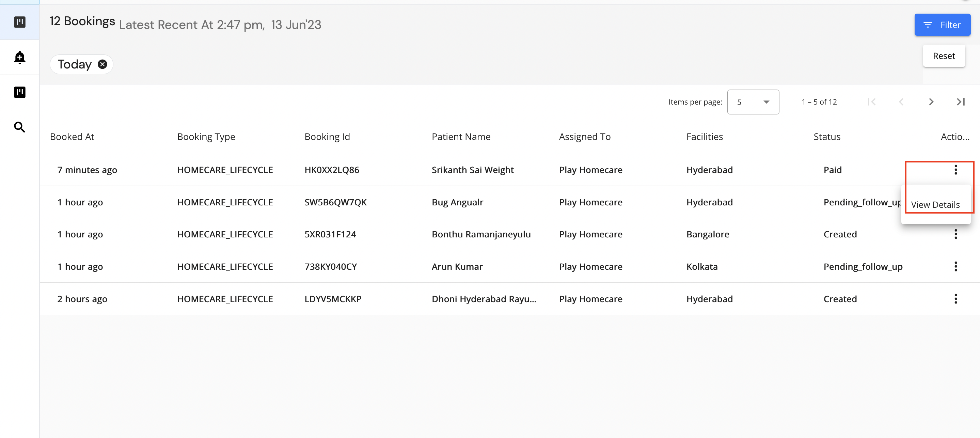Select View Details from the popup menu
980x438 pixels.
[x=935, y=205]
